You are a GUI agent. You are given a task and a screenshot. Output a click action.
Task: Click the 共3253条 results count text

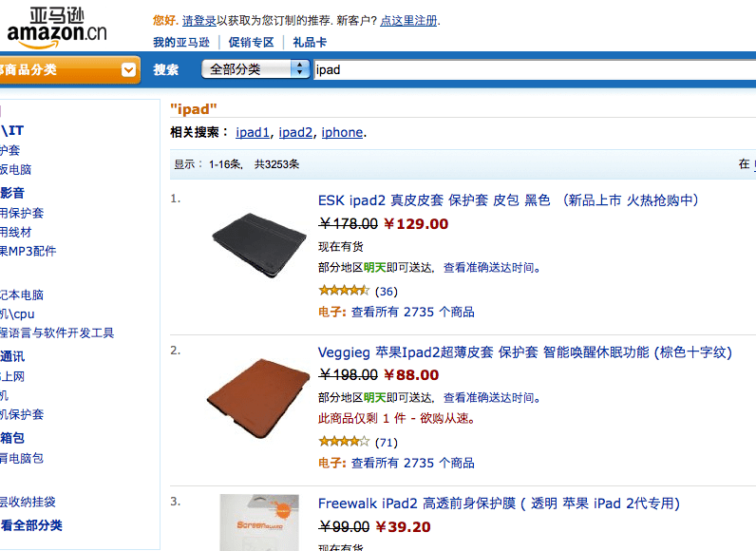[x=276, y=164]
